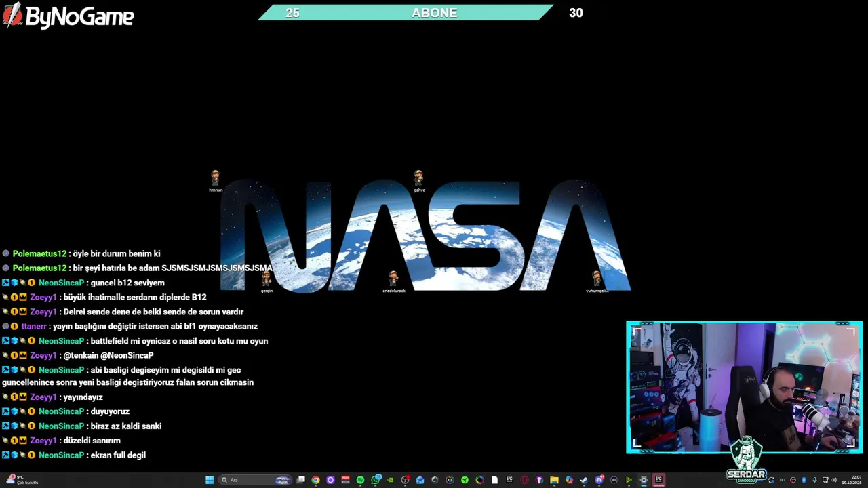
Task: Click the character labeled hmmm
Action: pos(216,180)
